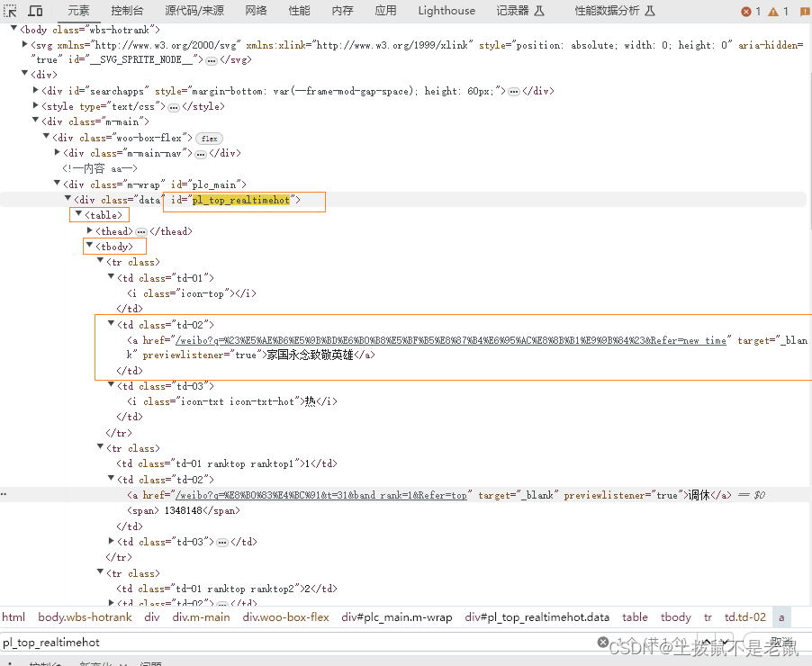Image resolution: width=812 pixels, height=666 pixels.
Task: Select body.wbs-hotrank breadcrumb
Action: pyautogui.click(x=85, y=617)
